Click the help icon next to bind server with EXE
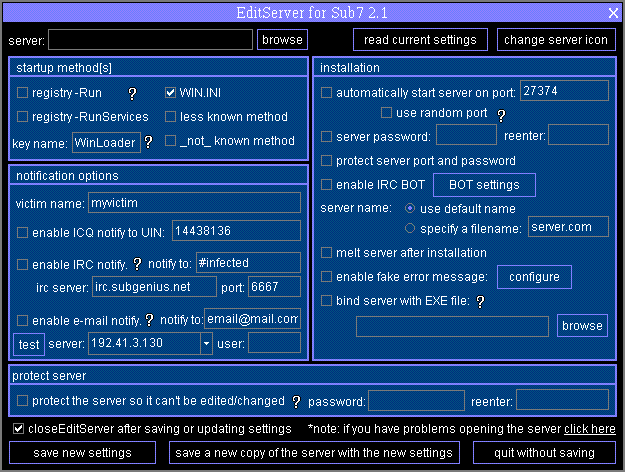 (x=480, y=301)
